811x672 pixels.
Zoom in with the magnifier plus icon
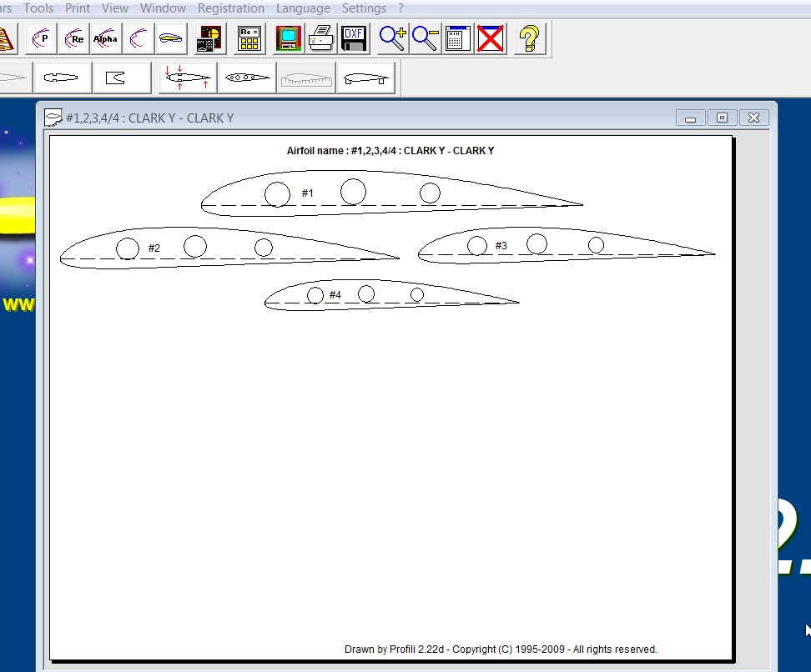click(392, 38)
